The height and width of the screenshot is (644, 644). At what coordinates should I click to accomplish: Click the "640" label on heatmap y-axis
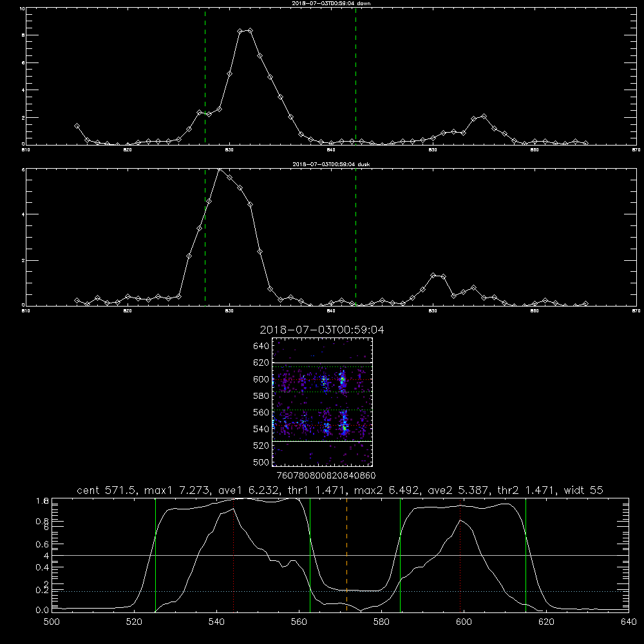tap(261, 346)
